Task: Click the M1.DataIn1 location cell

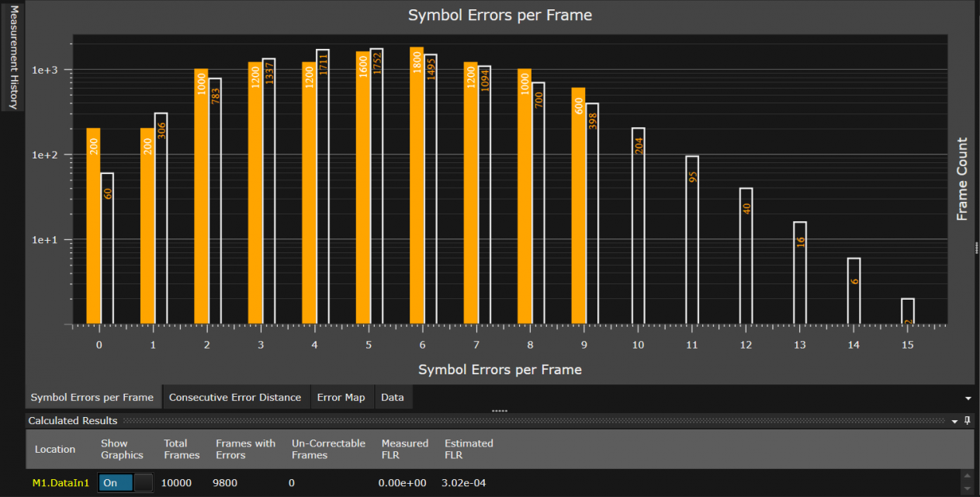Action: tap(61, 482)
